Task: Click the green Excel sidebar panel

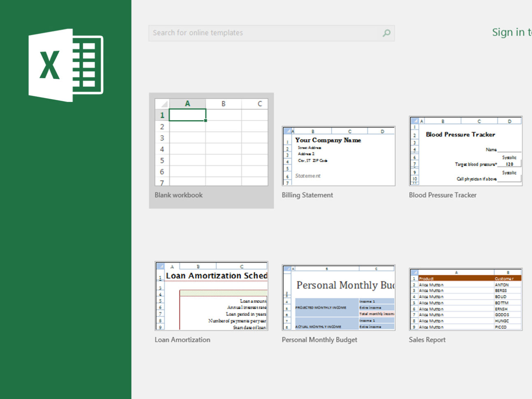Action: 66,247
